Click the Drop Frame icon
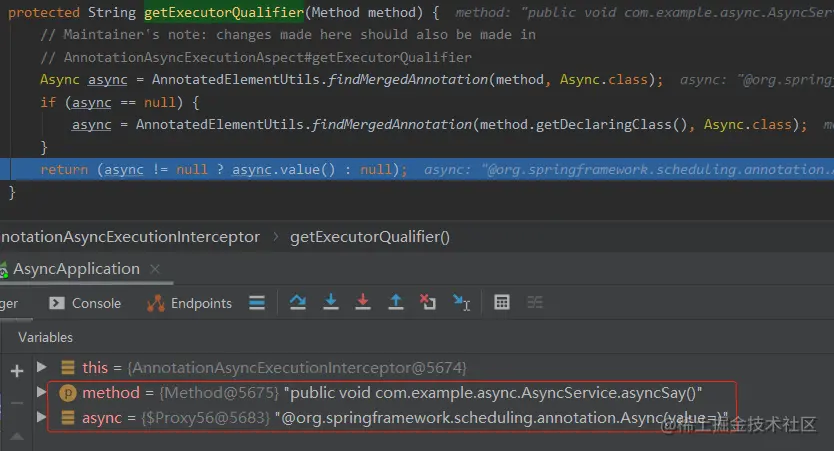Viewport: 834px width, 451px height. [428, 302]
